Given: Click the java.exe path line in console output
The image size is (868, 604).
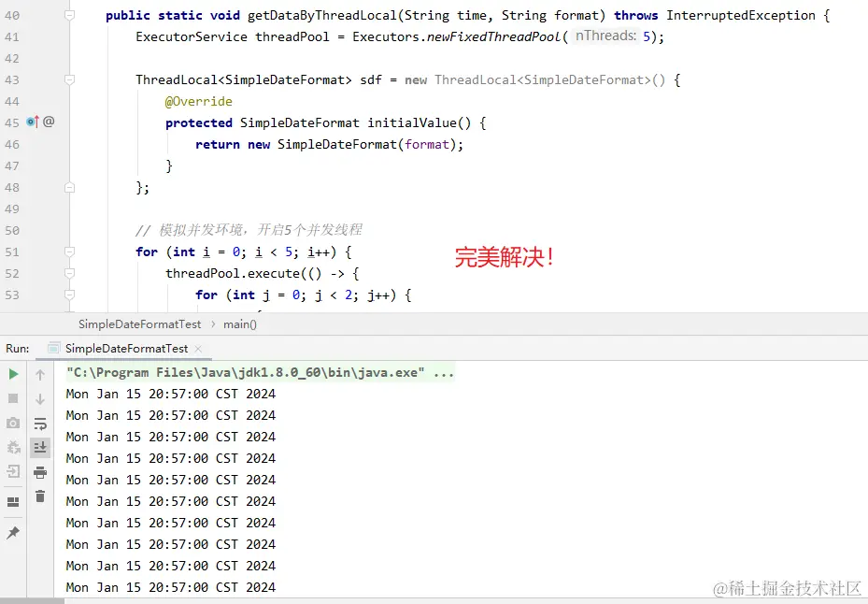Looking at the screenshot, I should [x=262, y=372].
